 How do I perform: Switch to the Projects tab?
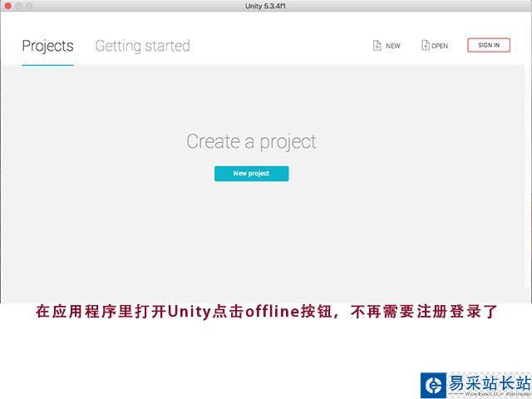48,47
